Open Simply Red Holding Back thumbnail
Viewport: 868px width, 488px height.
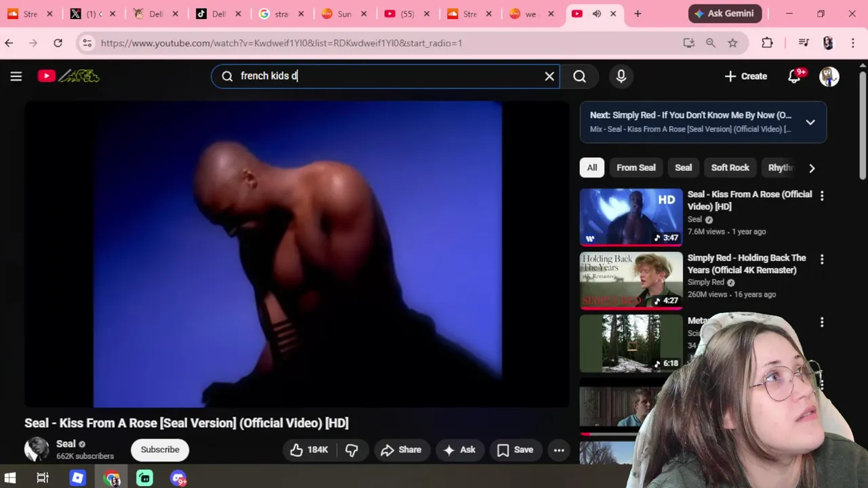[x=631, y=280]
